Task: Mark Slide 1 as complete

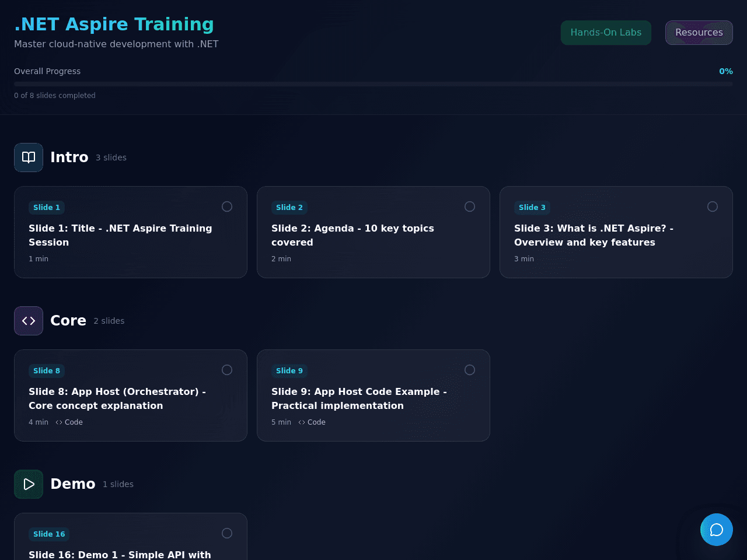Action: (x=227, y=206)
